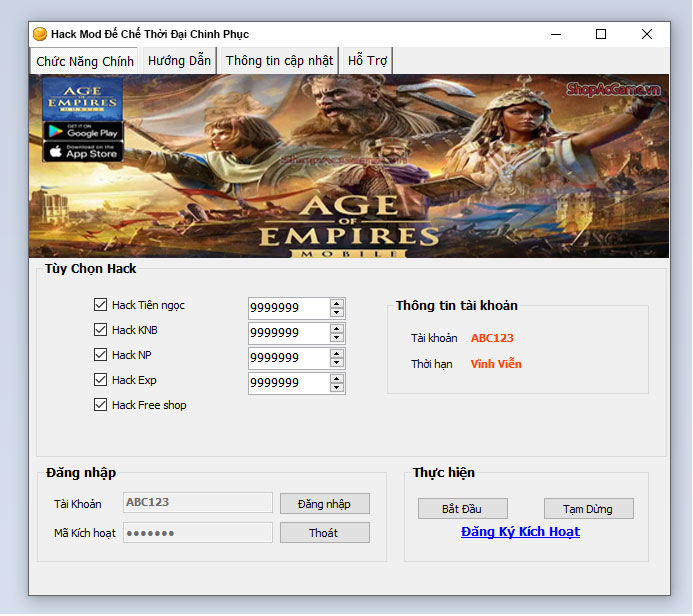The width and height of the screenshot is (693, 616).
Task: Decrease the Hack Tiên ngọc value with down arrow
Action: click(337, 312)
